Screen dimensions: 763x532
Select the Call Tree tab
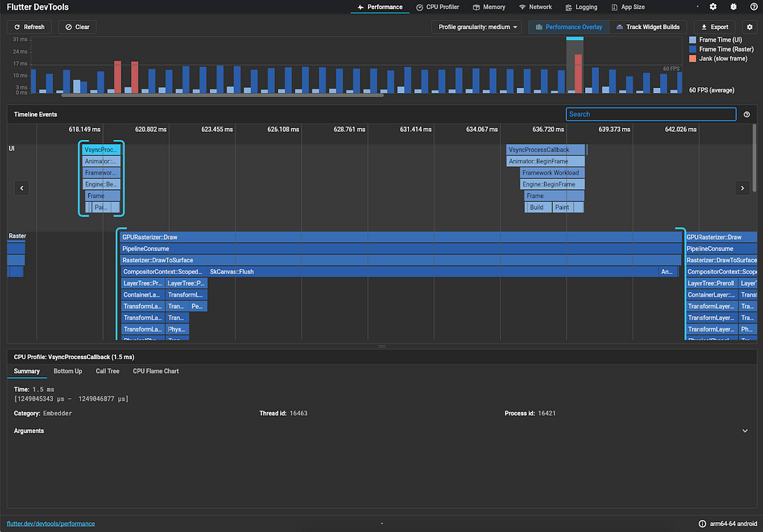(x=107, y=371)
